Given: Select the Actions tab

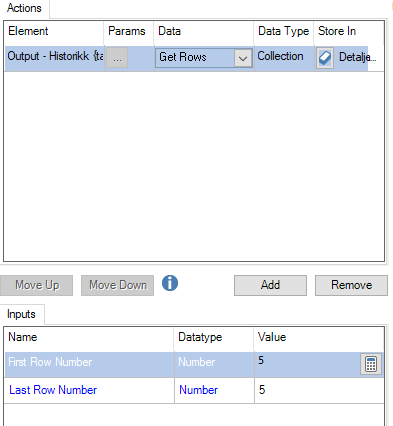Looking at the screenshot, I should [24, 8].
